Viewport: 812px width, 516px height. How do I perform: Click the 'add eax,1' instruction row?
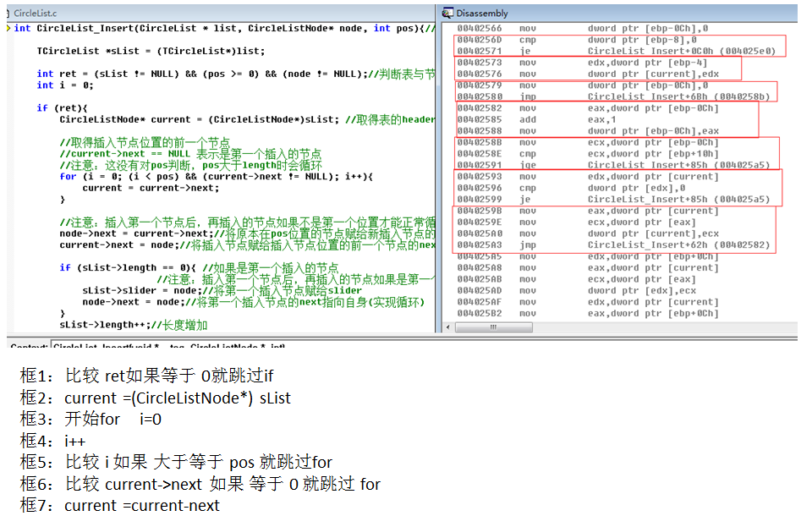[536, 119]
